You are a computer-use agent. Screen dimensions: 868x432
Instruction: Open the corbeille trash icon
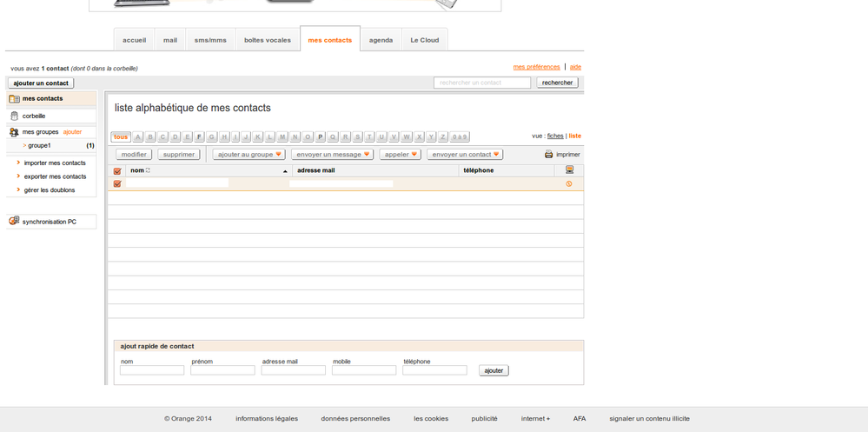pos(14,116)
